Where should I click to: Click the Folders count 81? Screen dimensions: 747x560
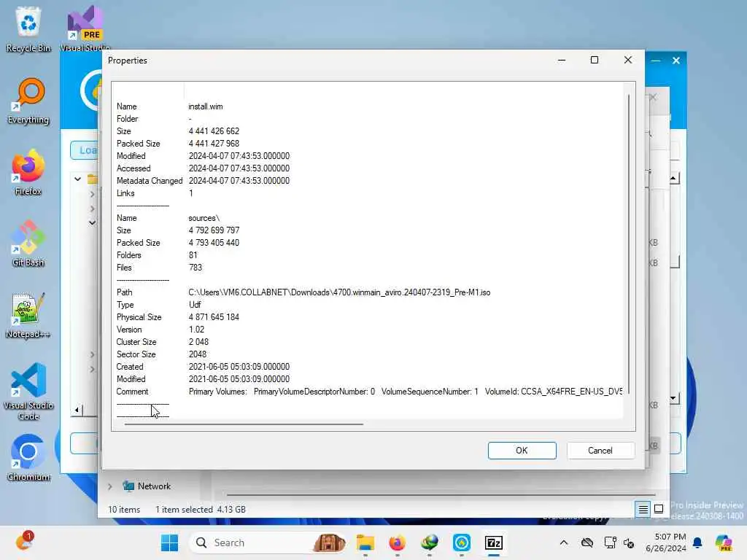click(x=193, y=255)
